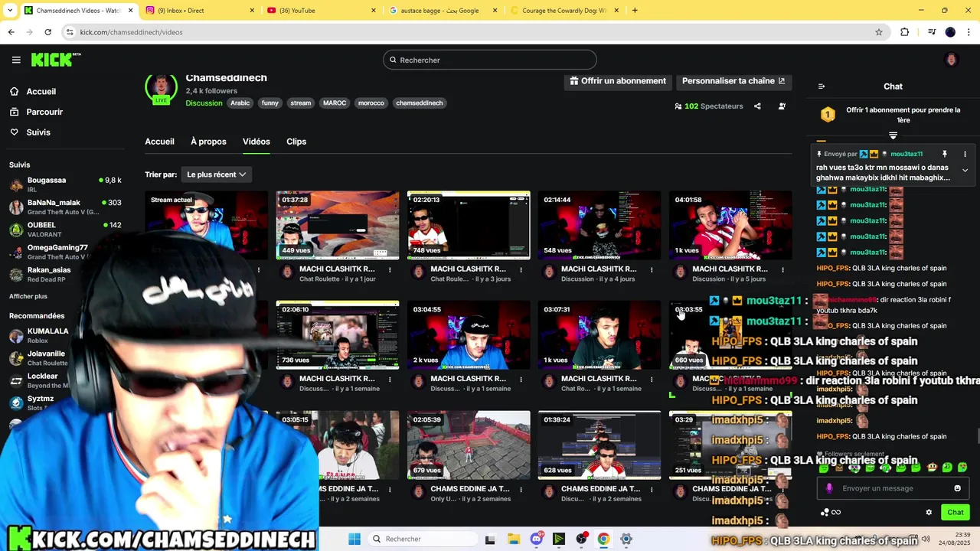This screenshot has height=551, width=980.
Task: Switch to the (36) YouTube browser tab
Action: point(322,11)
